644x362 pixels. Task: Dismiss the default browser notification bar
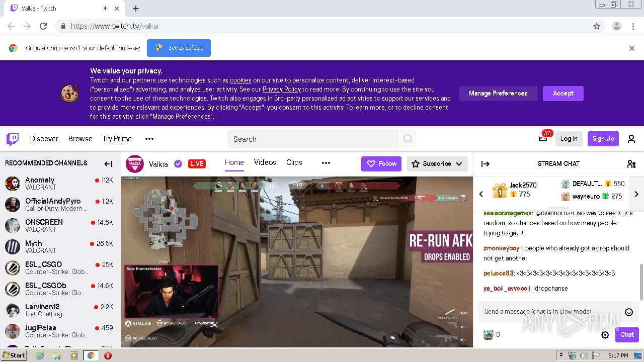coord(632,48)
